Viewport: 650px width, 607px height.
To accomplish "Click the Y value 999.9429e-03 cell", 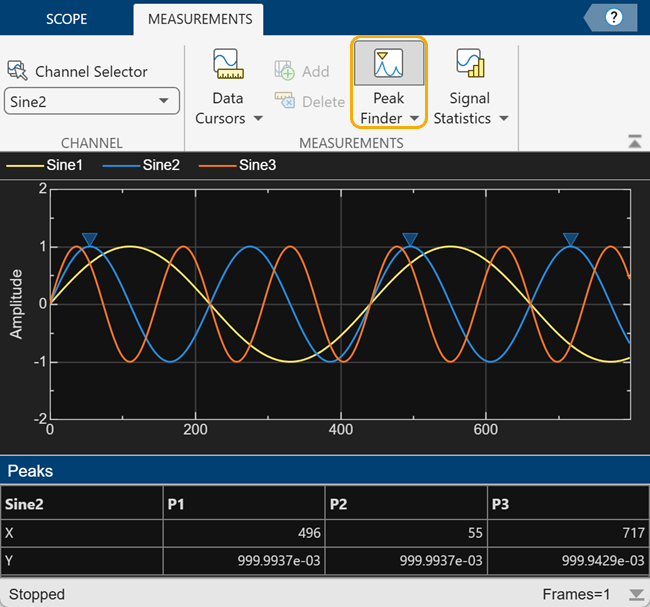I will click(x=568, y=561).
